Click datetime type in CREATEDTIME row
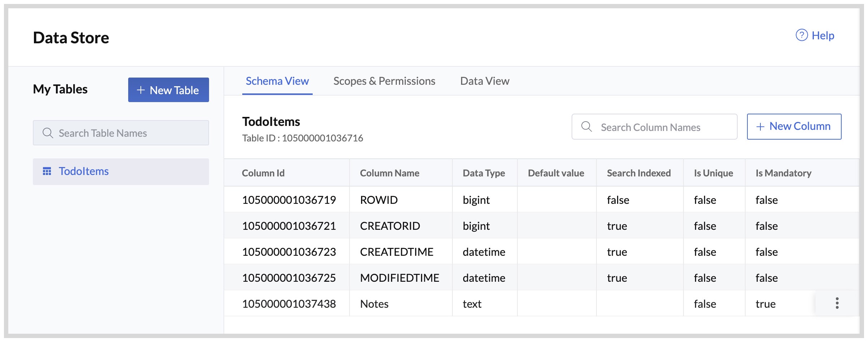The image size is (868, 342). 484,252
